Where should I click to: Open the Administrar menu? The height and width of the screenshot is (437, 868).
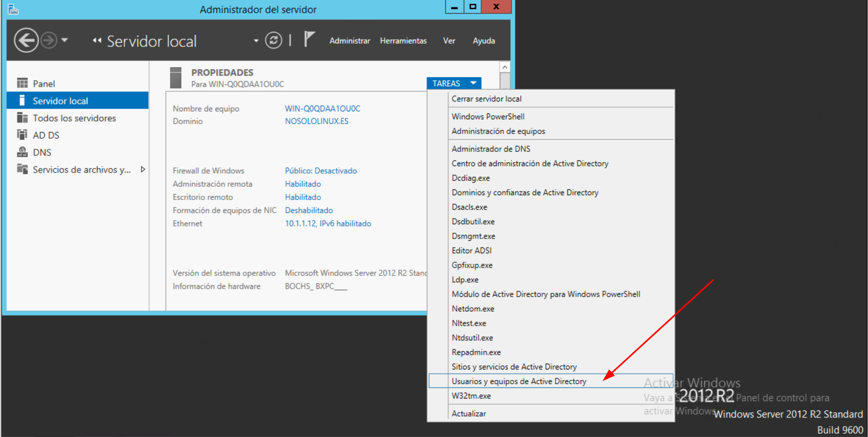(x=349, y=41)
